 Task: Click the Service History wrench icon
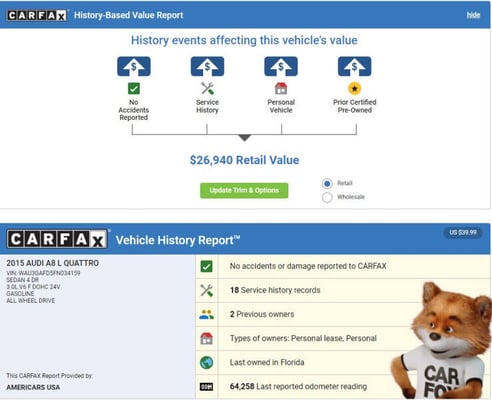[207, 89]
